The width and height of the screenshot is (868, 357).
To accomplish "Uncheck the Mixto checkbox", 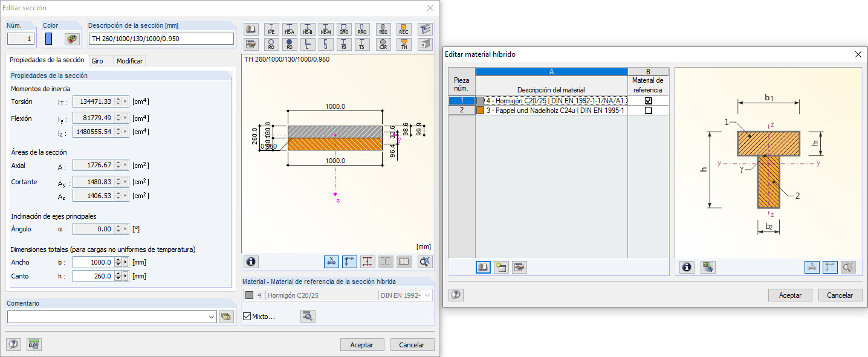I will pyautogui.click(x=247, y=316).
